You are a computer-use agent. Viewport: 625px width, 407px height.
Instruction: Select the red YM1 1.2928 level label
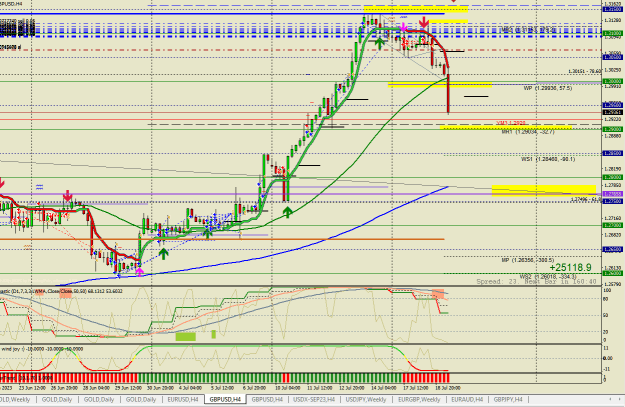click(x=511, y=123)
